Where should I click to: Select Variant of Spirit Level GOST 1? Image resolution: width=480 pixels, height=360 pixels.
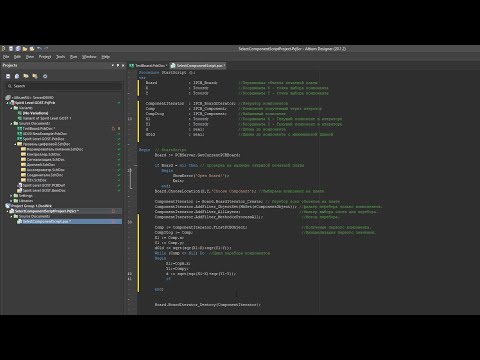(47, 118)
